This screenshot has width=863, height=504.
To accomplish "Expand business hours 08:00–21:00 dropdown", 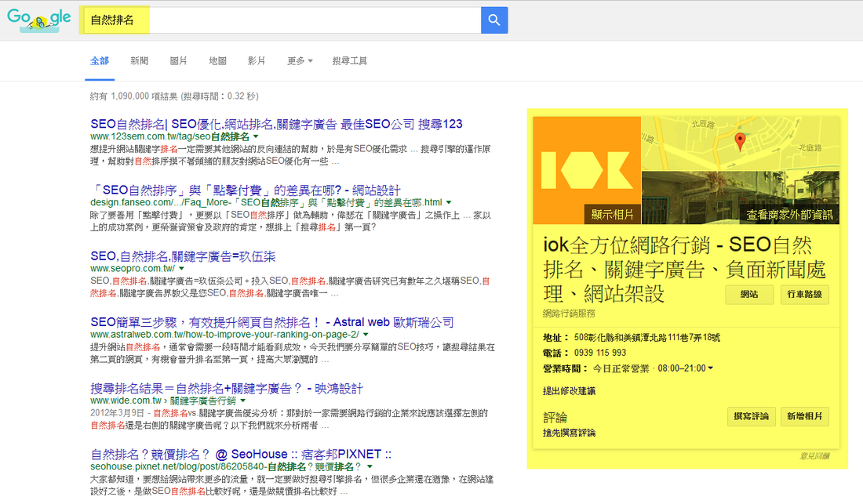I will [x=685, y=368].
